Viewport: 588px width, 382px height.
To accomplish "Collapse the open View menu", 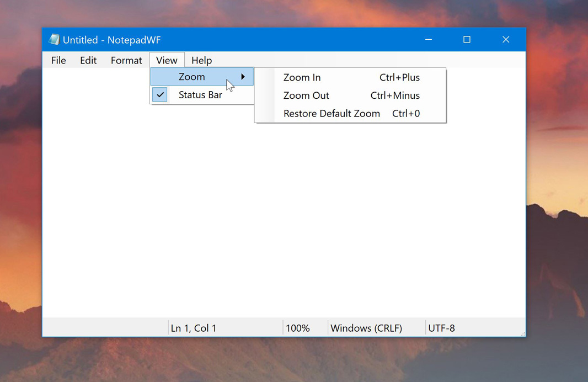I will click(167, 60).
